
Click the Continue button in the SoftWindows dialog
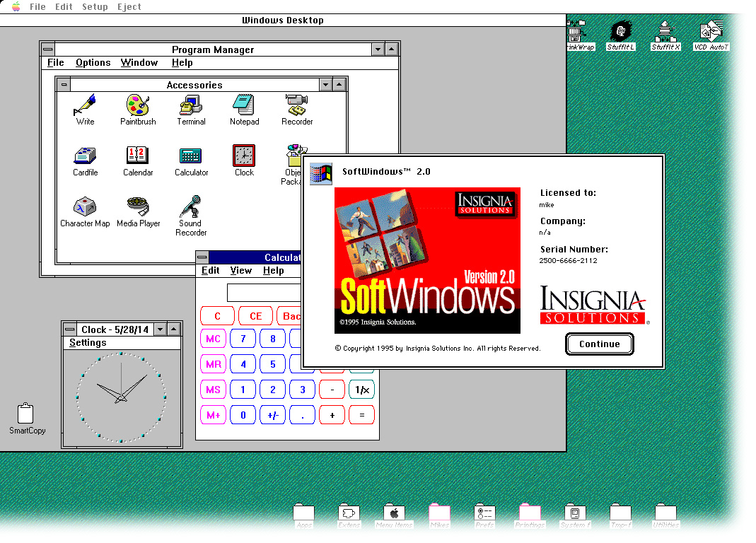click(x=599, y=344)
